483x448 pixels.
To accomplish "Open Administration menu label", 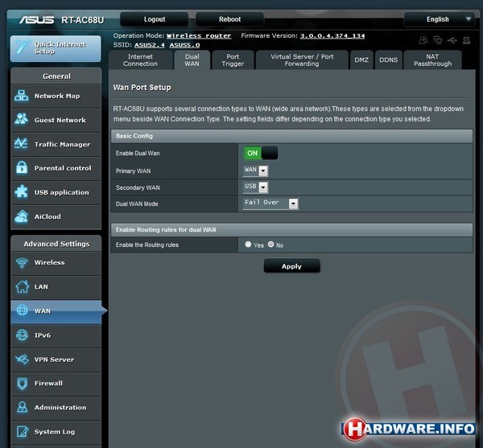I will [60, 408].
